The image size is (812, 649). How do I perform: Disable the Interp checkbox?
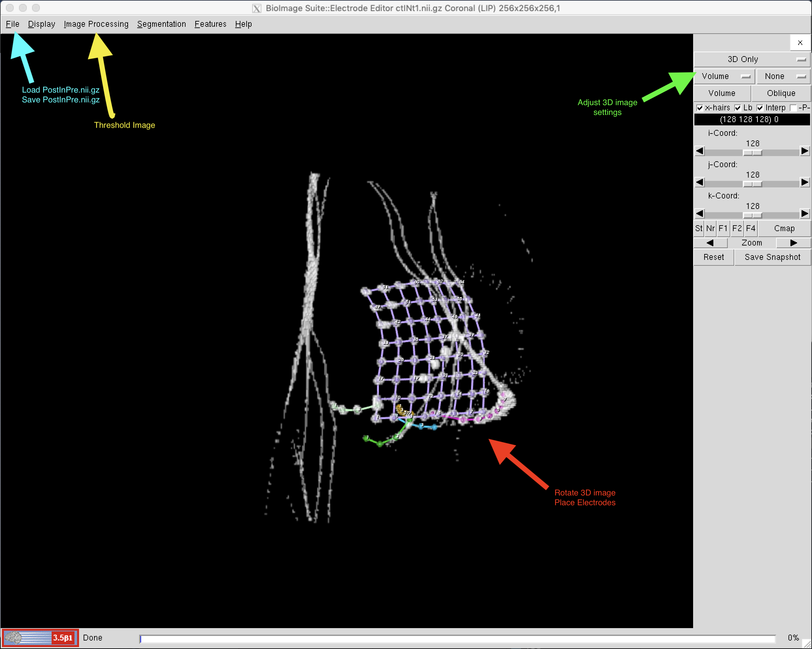tap(760, 108)
